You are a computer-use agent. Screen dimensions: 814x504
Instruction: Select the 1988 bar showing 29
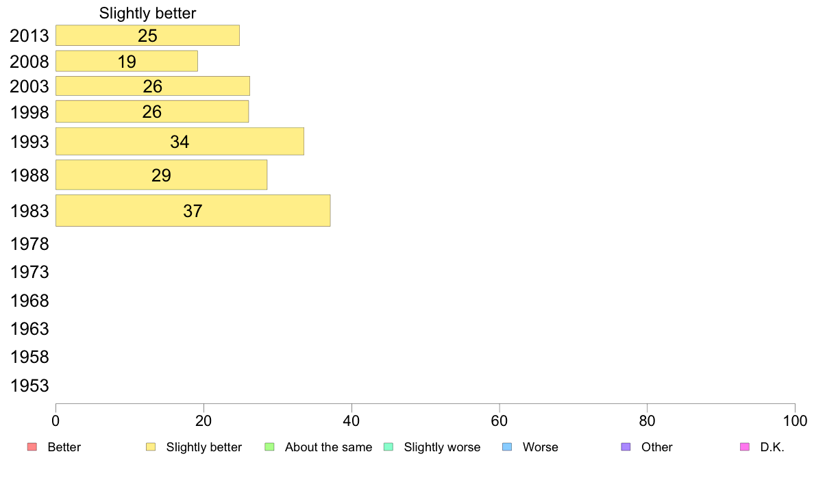162,175
